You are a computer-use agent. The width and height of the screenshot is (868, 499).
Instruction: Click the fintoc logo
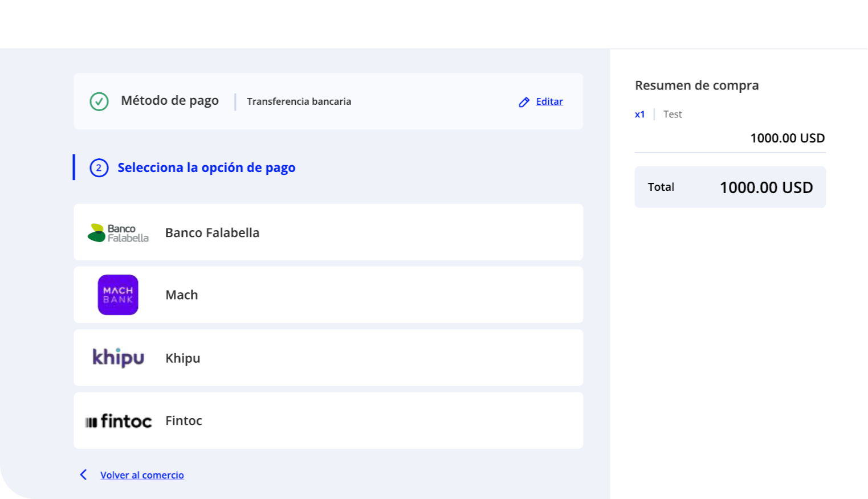coord(119,421)
